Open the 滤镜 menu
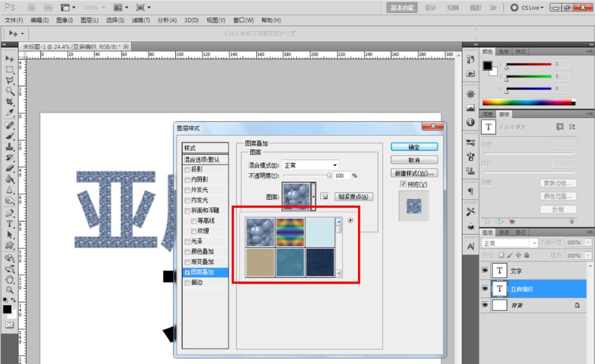This screenshot has height=364, width=595. (x=141, y=20)
